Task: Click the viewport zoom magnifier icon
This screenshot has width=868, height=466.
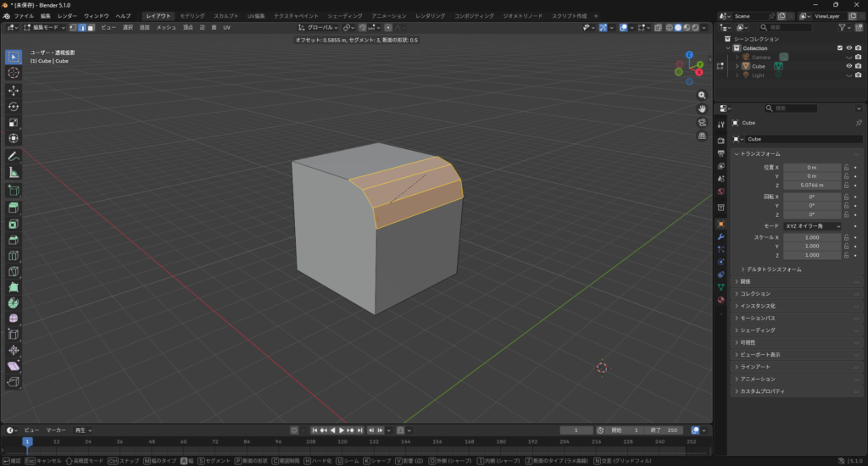Action: pos(702,96)
